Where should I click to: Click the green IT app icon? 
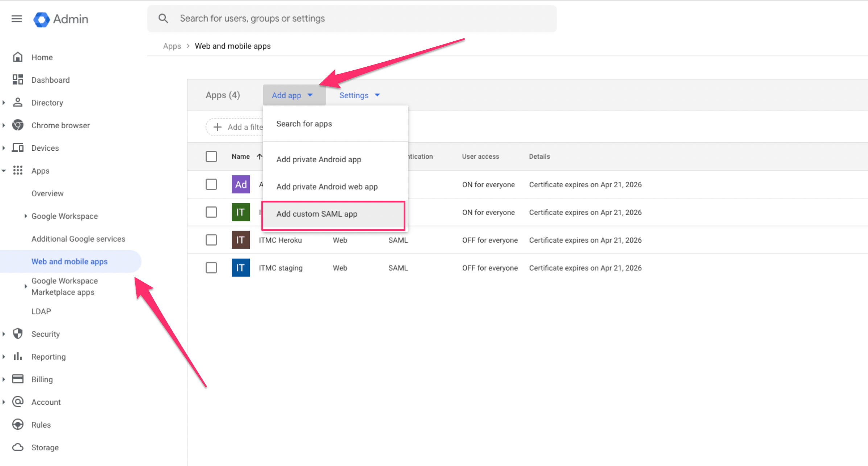[x=241, y=212]
